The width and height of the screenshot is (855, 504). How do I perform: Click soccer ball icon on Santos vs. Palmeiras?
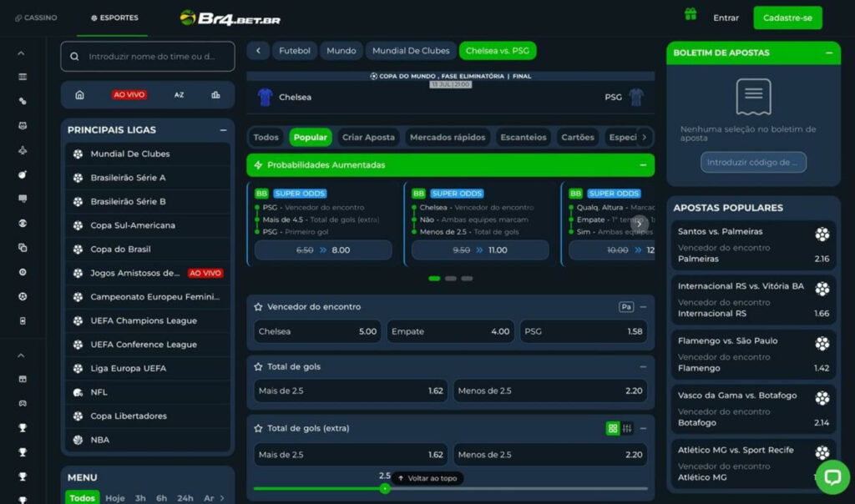[x=822, y=234]
